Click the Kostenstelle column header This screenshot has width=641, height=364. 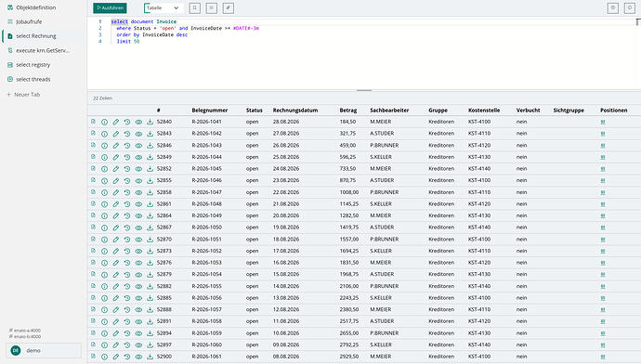tap(484, 110)
